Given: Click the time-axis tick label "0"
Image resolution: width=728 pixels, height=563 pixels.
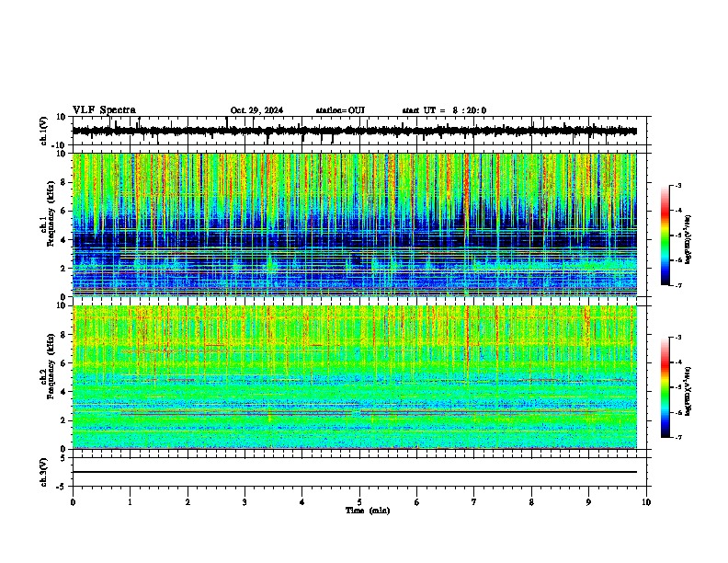Looking at the screenshot, I should point(73,502).
